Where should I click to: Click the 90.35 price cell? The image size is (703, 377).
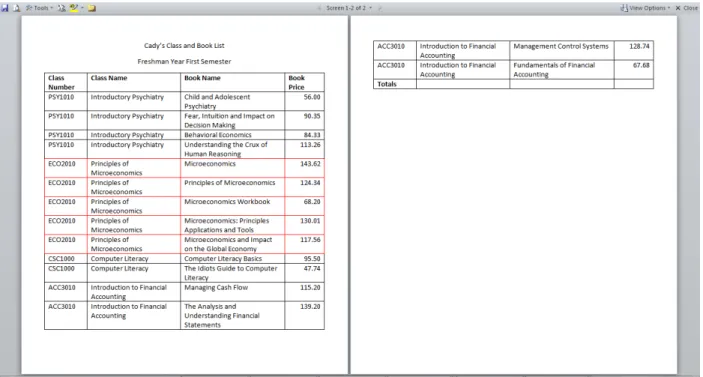pos(304,121)
